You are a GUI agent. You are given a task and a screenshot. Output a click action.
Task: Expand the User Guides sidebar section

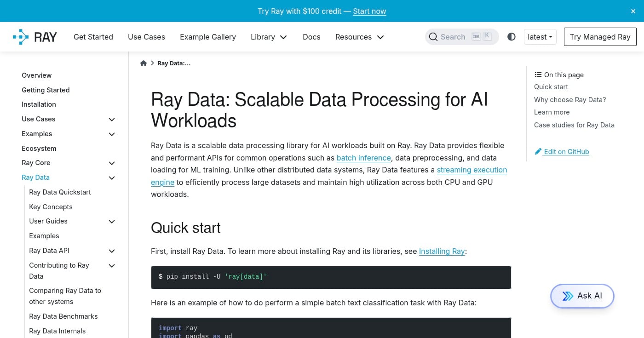111,222
